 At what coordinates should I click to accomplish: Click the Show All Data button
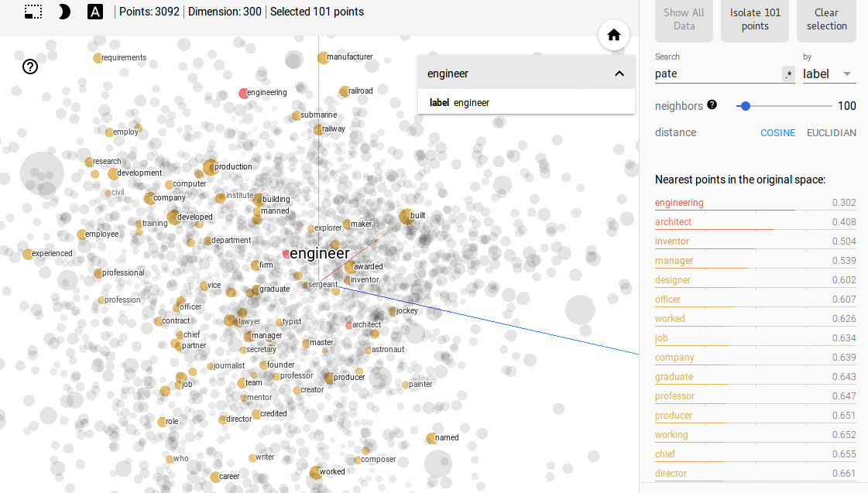[x=684, y=19]
